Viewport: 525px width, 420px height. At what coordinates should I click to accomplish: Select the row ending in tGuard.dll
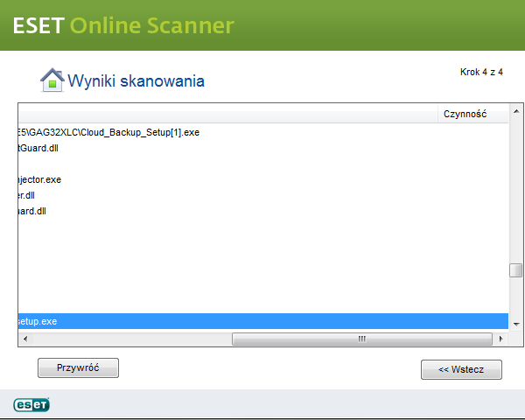click(x=263, y=148)
